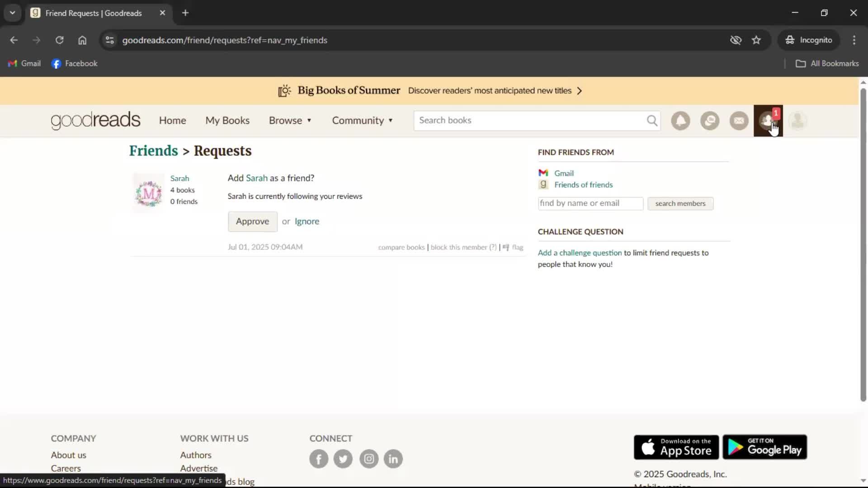Viewport: 868px width, 488px height.
Task: Open Goodreads Facebook page icon
Action: (319, 459)
